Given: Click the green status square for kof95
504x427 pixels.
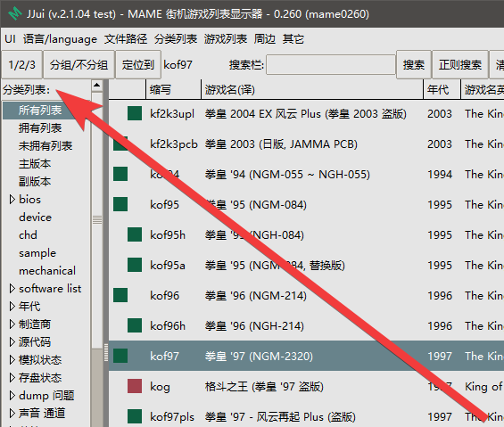Looking at the screenshot, I should (x=120, y=204).
